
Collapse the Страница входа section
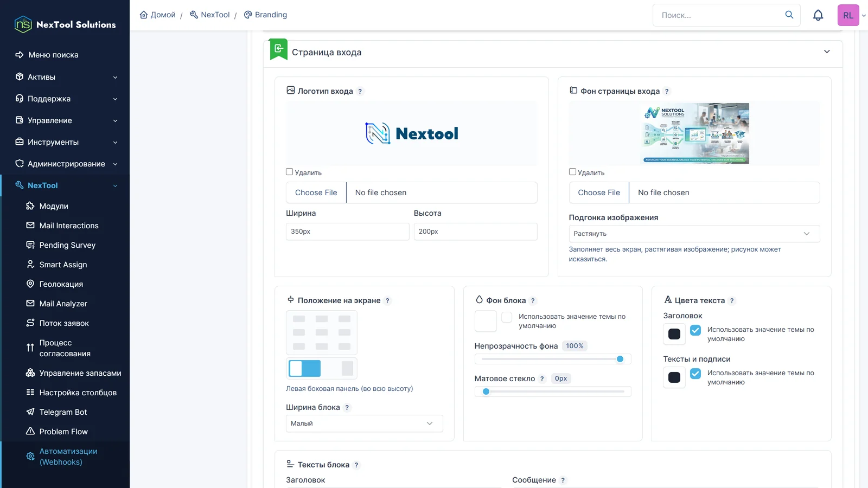click(827, 52)
